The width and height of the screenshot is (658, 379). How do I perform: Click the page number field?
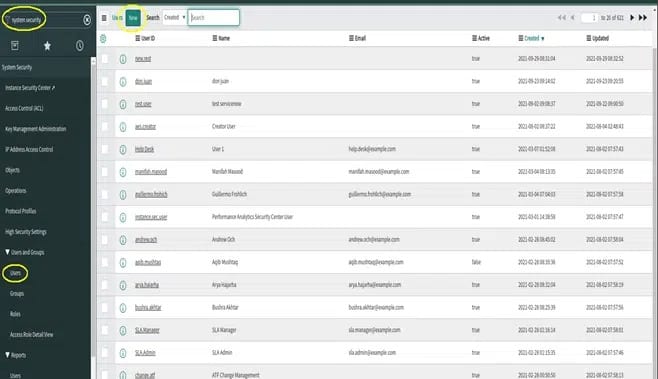589,18
